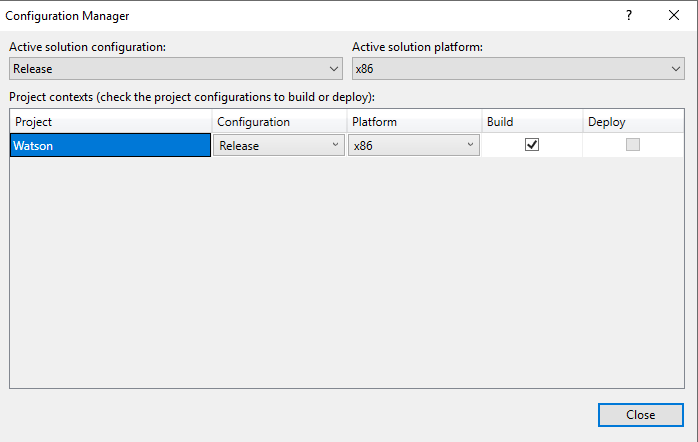Click the empty project contexts list area

click(x=347, y=272)
